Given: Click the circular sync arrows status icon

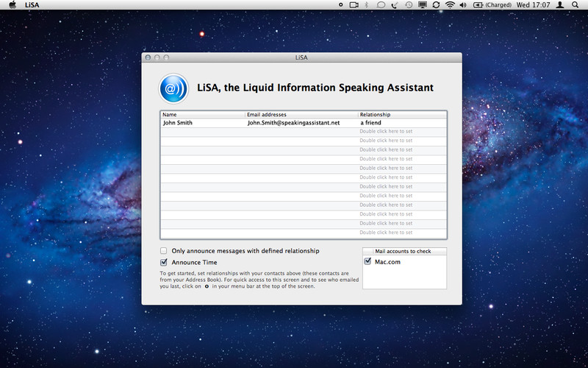Looking at the screenshot, I should 436,5.
